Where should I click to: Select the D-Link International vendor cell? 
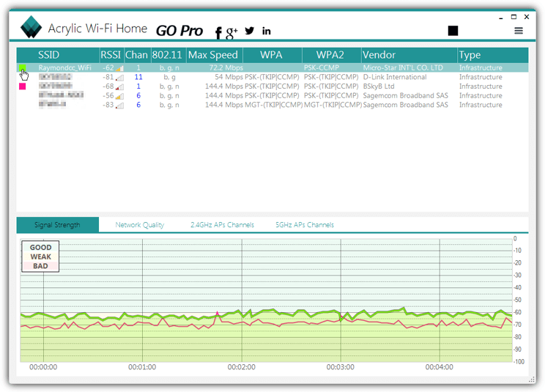(x=395, y=77)
